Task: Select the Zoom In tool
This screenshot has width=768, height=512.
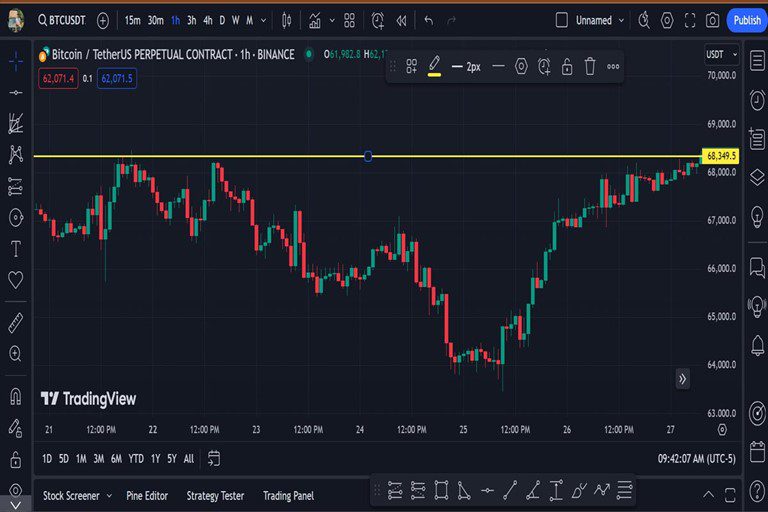Action: [16, 354]
